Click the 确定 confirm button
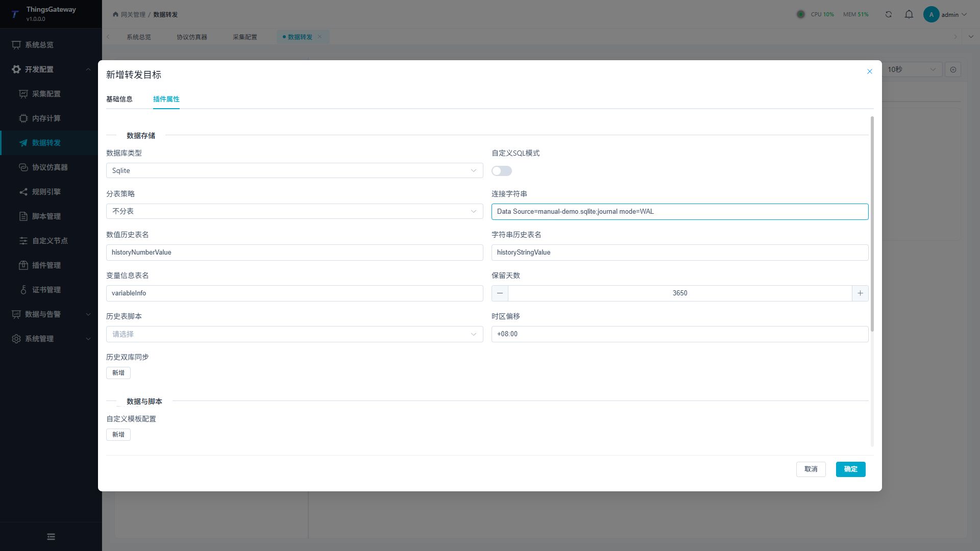Screen dimensions: 980x551 (x=850, y=469)
